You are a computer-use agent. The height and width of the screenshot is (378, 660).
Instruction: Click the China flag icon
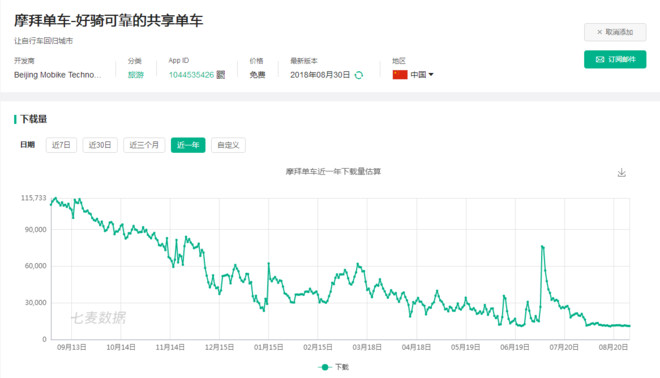point(400,75)
